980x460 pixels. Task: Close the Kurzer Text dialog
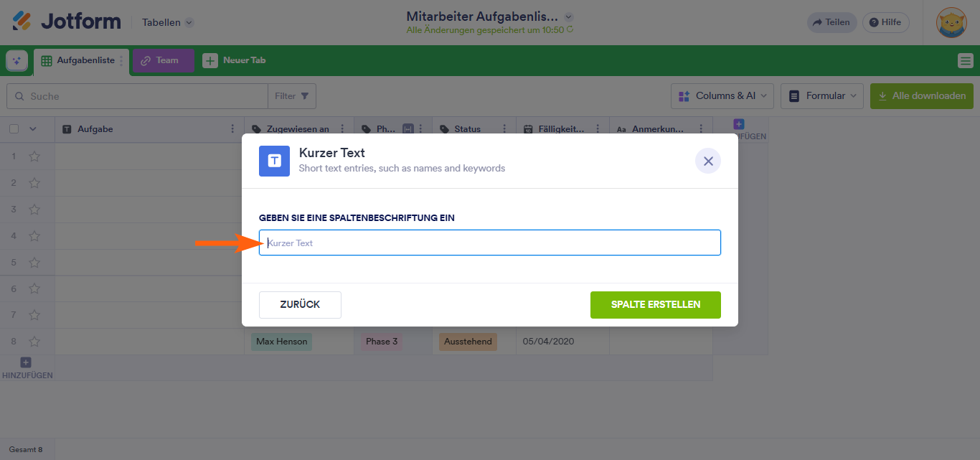coord(708,161)
